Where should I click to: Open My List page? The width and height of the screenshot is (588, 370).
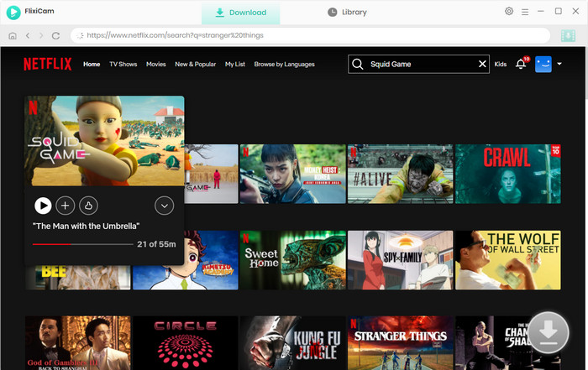point(235,64)
